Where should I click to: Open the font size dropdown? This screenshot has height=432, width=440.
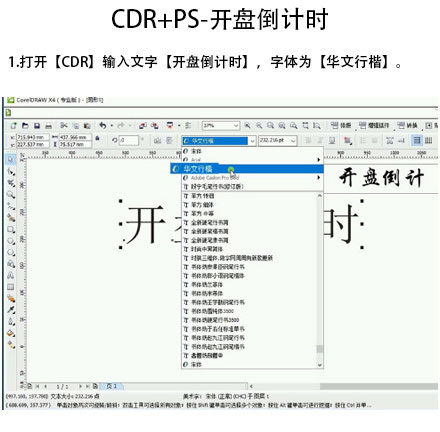point(293,141)
